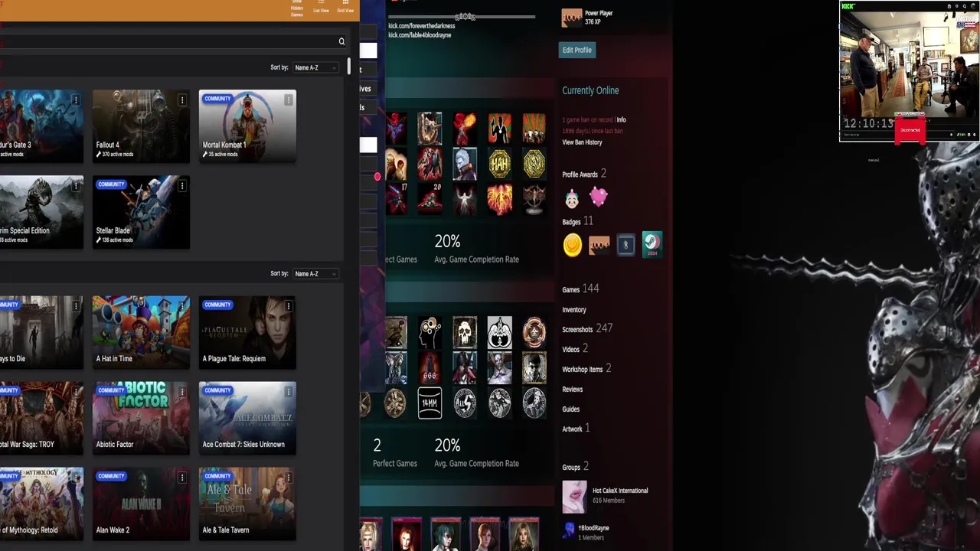Open the three-dot menu on Skyrim Special Edition card
The image size is (980, 551).
pos(75,186)
